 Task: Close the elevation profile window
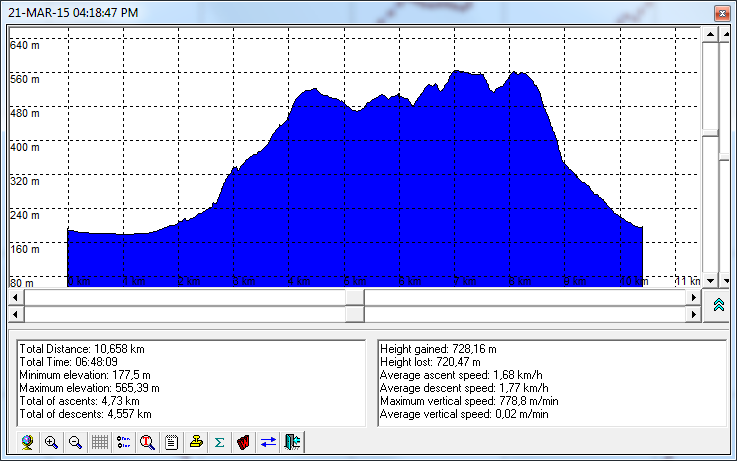[721, 12]
